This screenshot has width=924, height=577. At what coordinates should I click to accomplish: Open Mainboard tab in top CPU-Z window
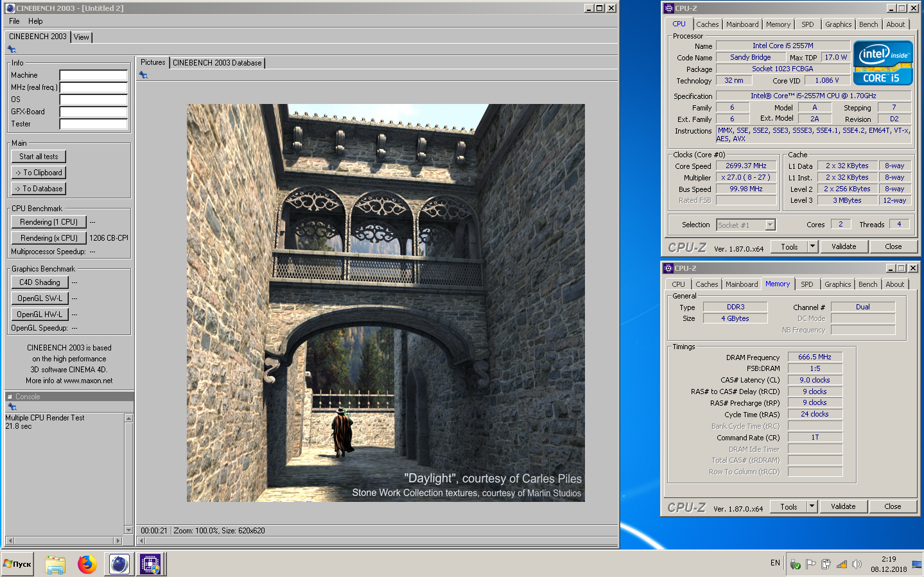tap(742, 24)
